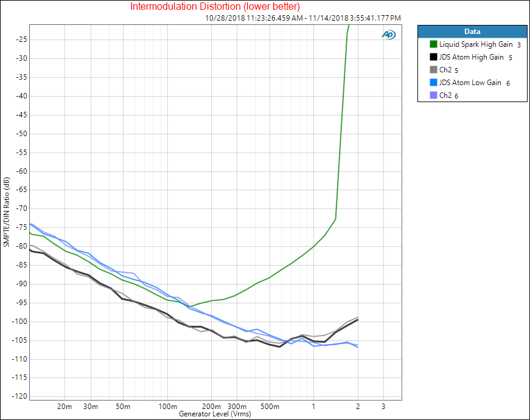Click the '500m' tick on the horizontal axis
Viewport: 530px width, 420px height.
coord(270,407)
